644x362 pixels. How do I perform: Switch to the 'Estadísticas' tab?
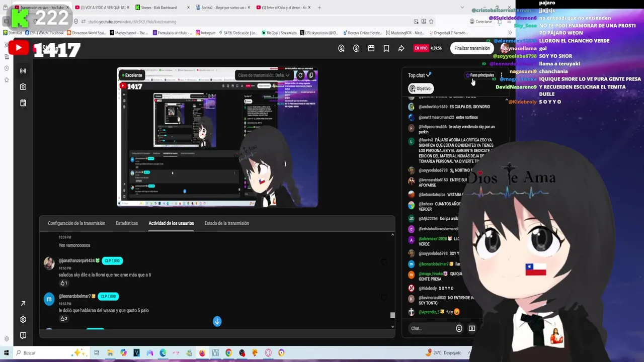click(x=127, y=223)
